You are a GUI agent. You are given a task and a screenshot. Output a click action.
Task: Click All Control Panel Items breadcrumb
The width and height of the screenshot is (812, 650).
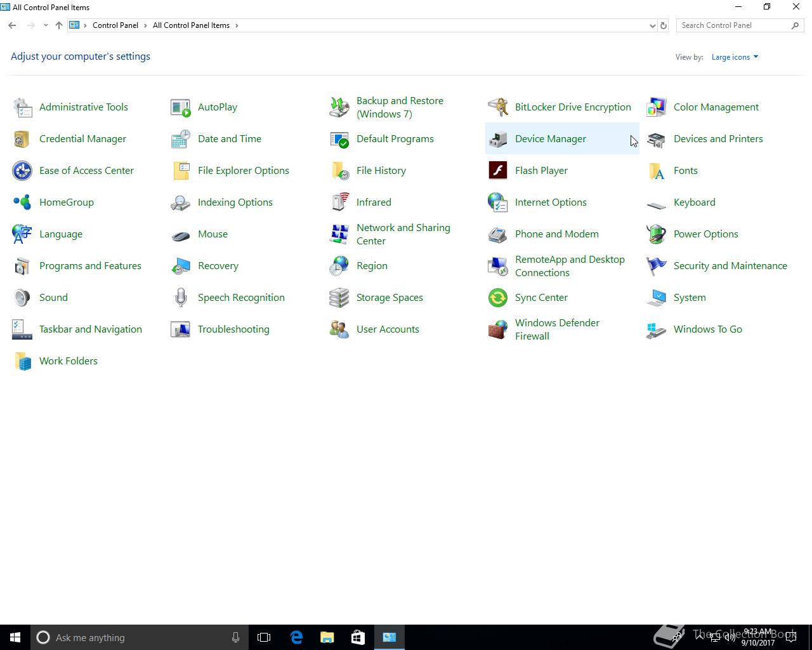point(191,25)
